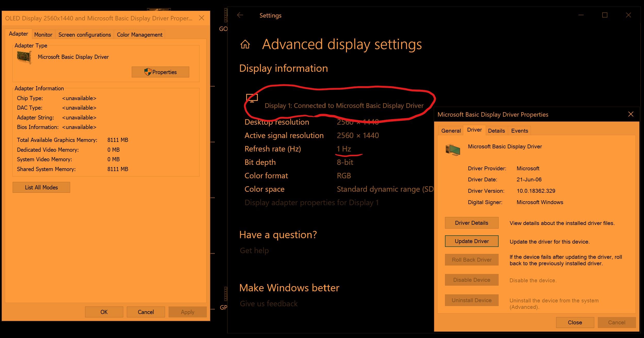Switch to the Monitor tab

click(43, 35)
